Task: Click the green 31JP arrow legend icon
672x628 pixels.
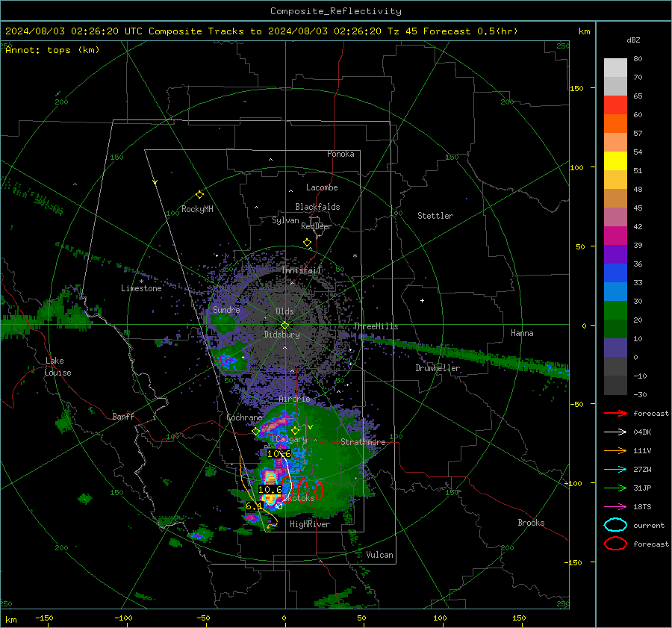Action: [x=615, y=488]
